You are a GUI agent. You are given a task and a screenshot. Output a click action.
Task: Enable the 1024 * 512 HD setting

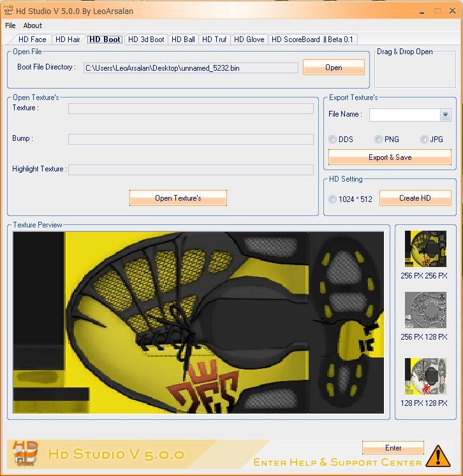point(333,199)
